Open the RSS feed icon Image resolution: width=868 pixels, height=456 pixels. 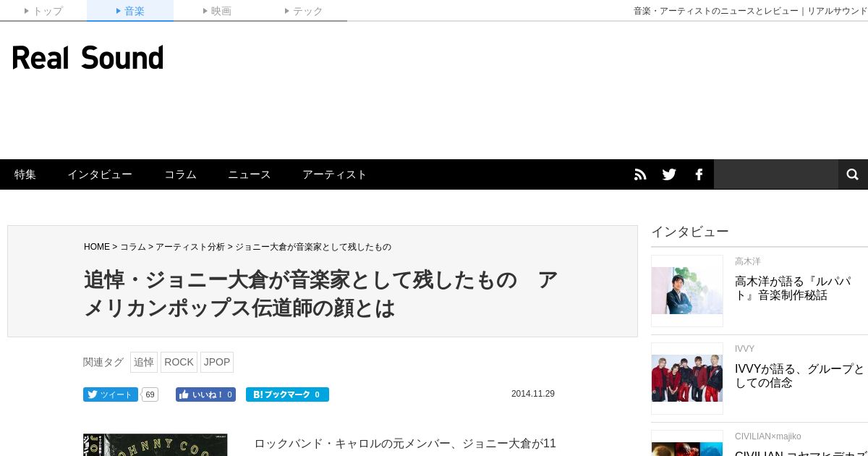pyautogui.click(x=640, y=174)
